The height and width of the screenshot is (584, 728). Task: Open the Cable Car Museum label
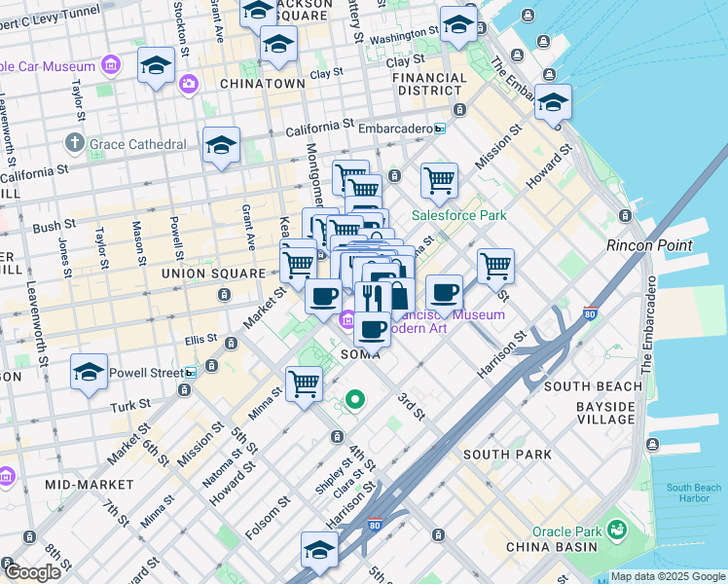pos(48,66)
